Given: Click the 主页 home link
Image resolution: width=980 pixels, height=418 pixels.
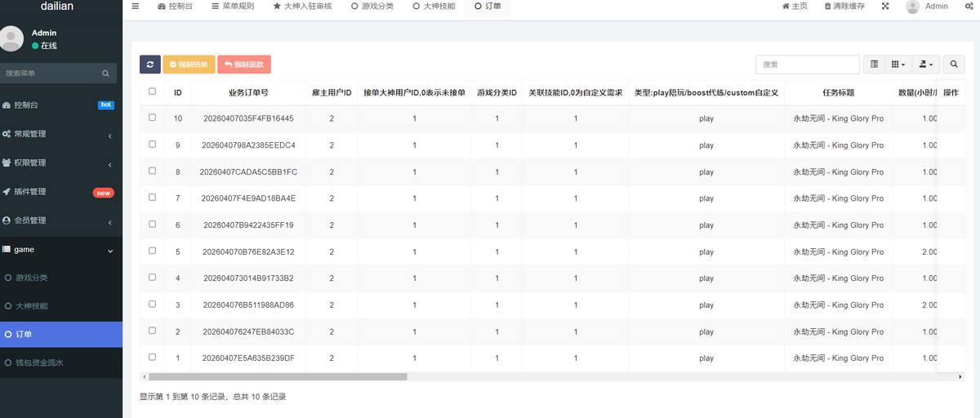Looking at the screenshot, I should pos(795,6).
